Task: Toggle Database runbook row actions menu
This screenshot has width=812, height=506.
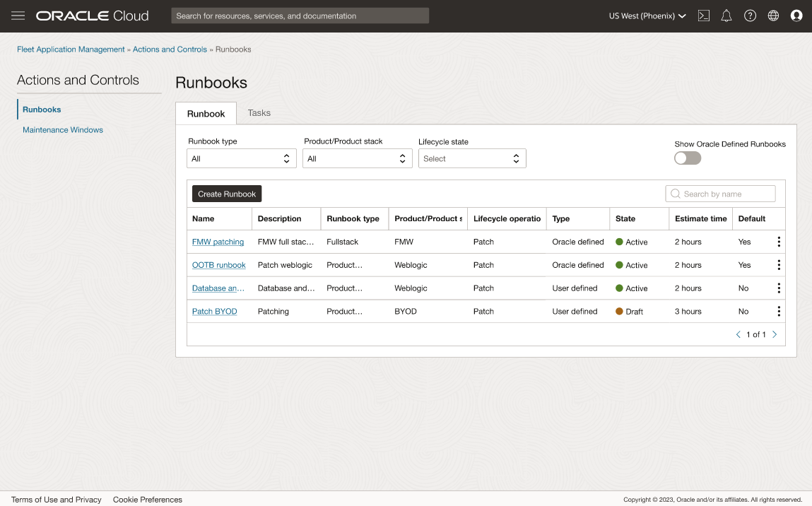Action: click(x=778, y=288)
